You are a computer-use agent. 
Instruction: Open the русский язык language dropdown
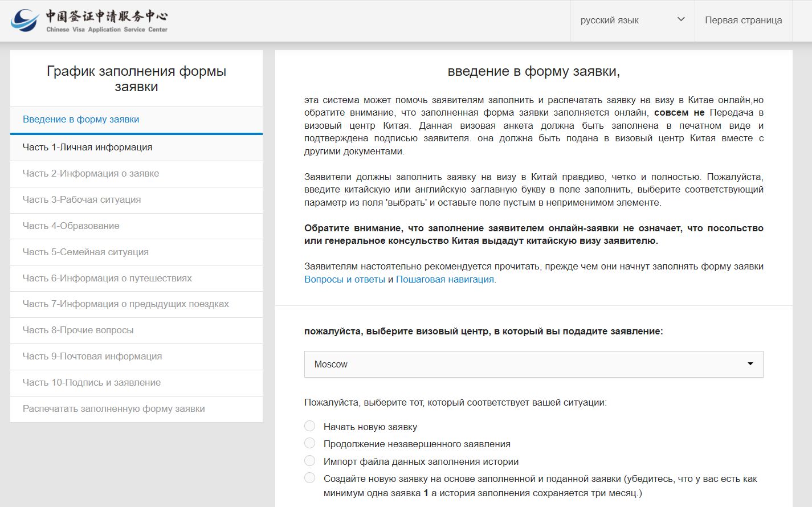click(610, 21)
